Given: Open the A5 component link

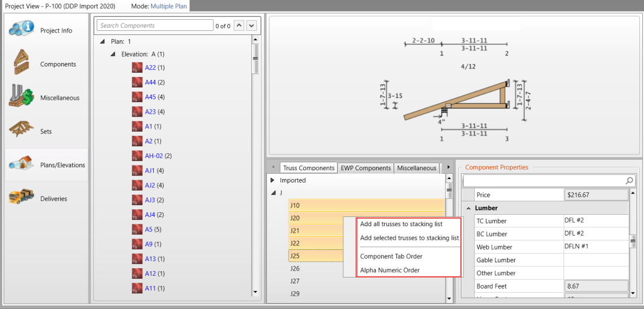Looking at the screenshot, I should click(x=149, y=229).
